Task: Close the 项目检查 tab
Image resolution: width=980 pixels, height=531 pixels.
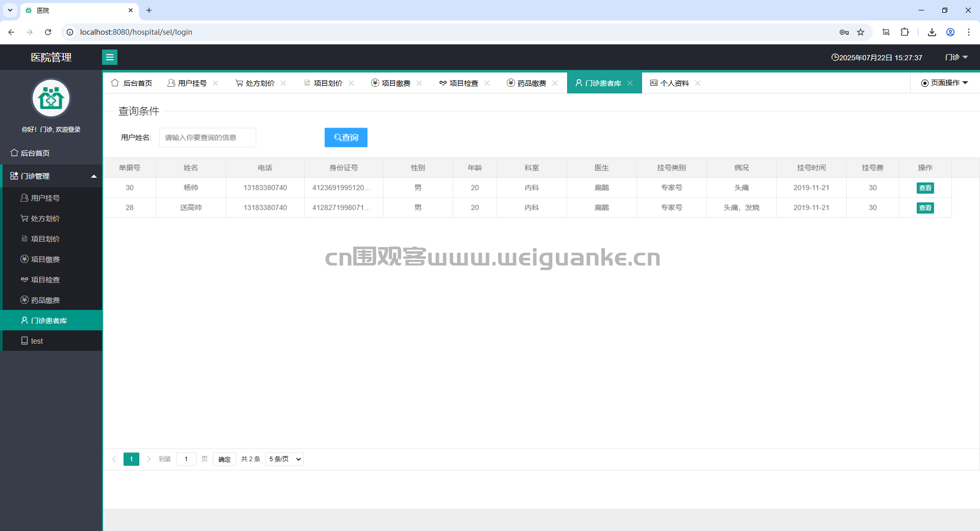Action: (x=487, y=83)
